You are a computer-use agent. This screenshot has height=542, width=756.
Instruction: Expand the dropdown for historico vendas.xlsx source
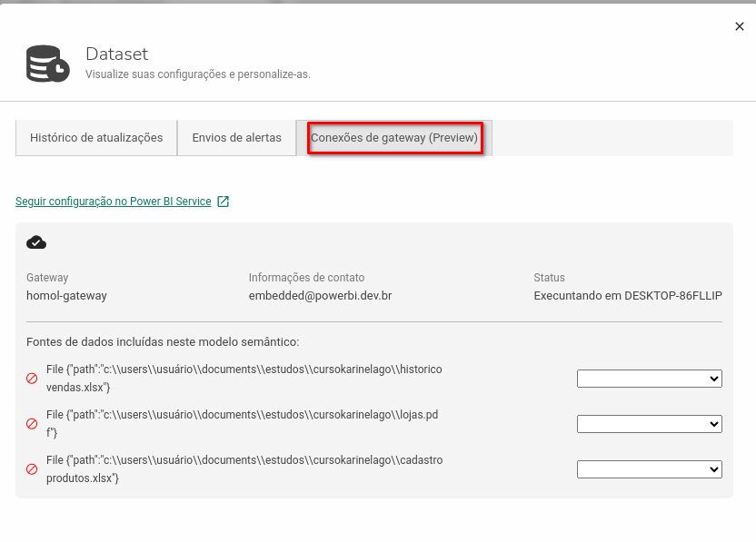(x=649, y=379)
